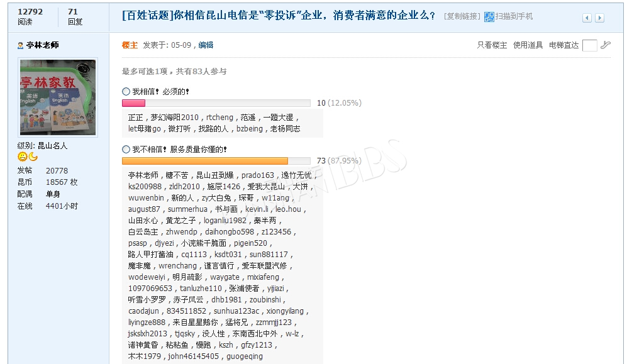
Task: Click 只看楼主 to filter posts
Action: point(492,45)
